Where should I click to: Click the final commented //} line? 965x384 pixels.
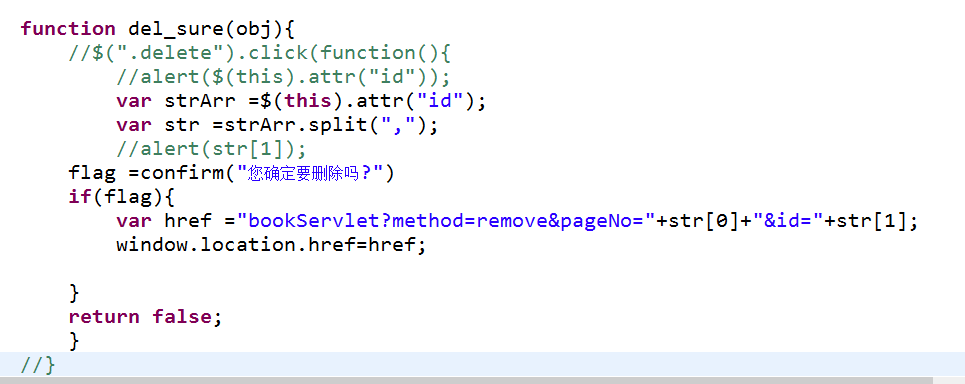38,365
